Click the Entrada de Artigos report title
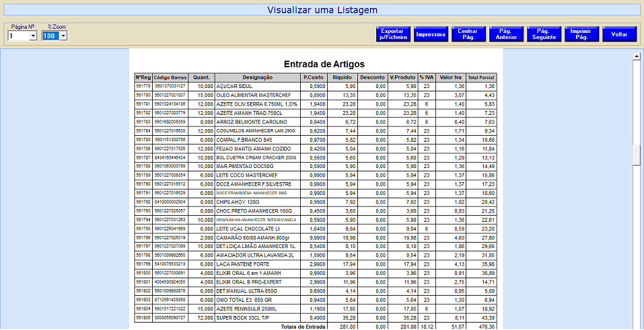 [324, 64]
